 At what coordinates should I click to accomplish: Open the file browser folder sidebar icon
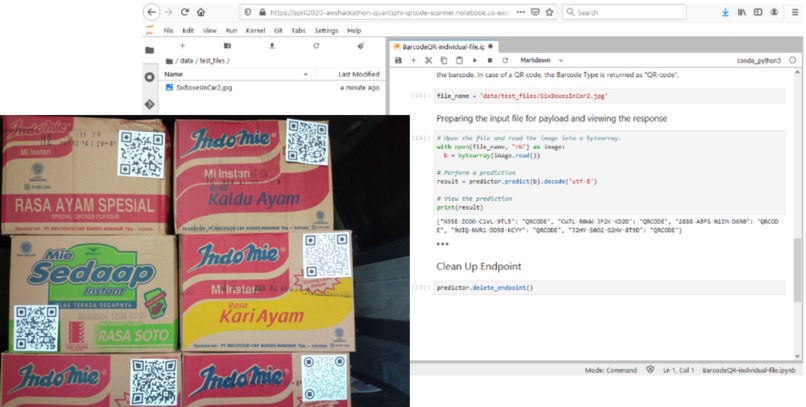point(150,50)
